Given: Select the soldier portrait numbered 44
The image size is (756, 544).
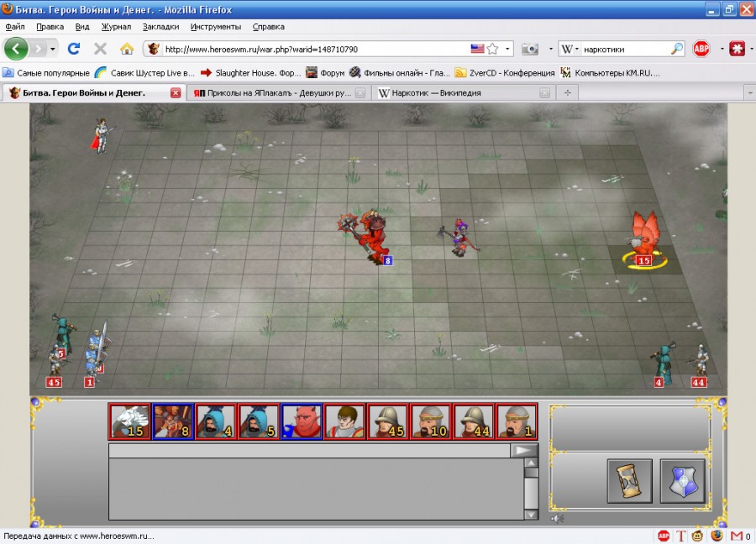Looking at the screenshot, I should click(474, 421).
